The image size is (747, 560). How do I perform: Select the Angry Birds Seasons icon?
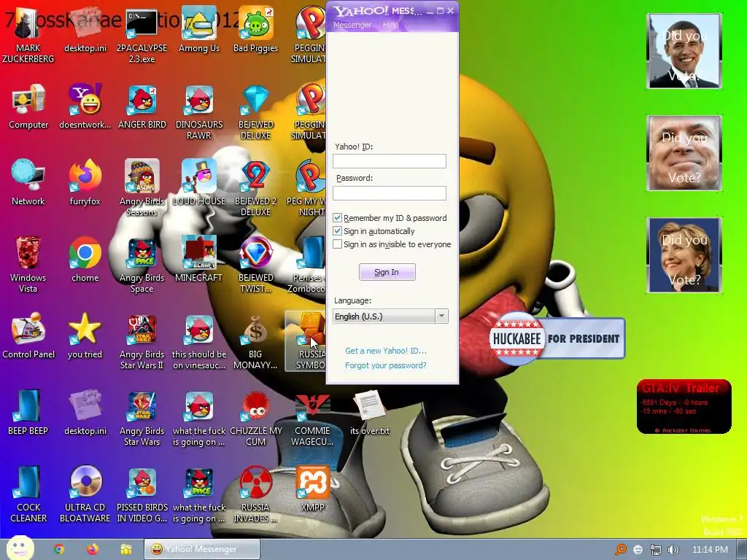point(142,189)
